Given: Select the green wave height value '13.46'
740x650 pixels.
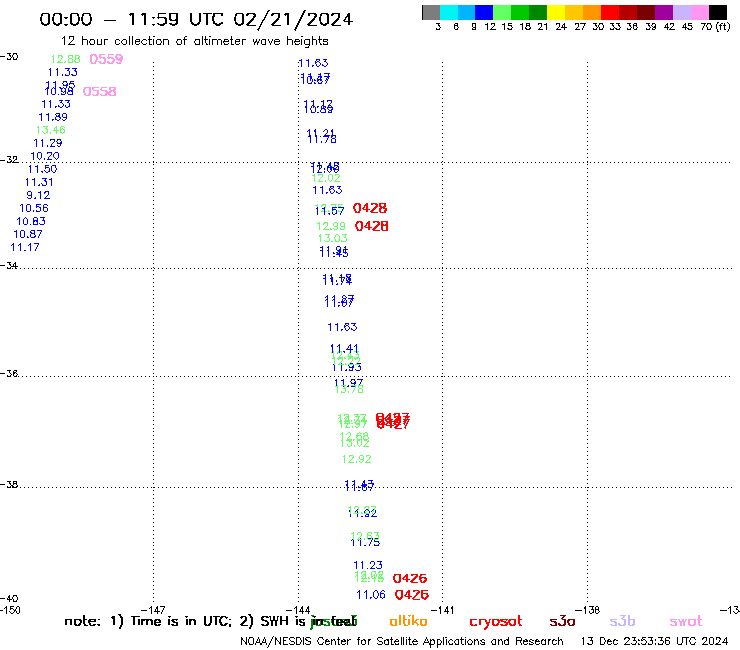Looking at the screenshot, I should (50, 130).
